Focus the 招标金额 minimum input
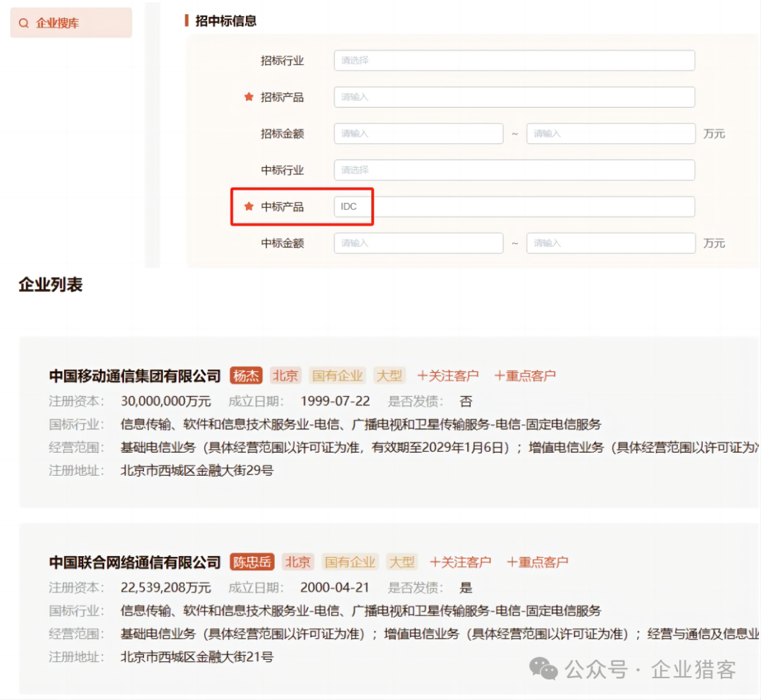Image resolution: width=761 pixels, height=700 pixels. click(419, 133)
